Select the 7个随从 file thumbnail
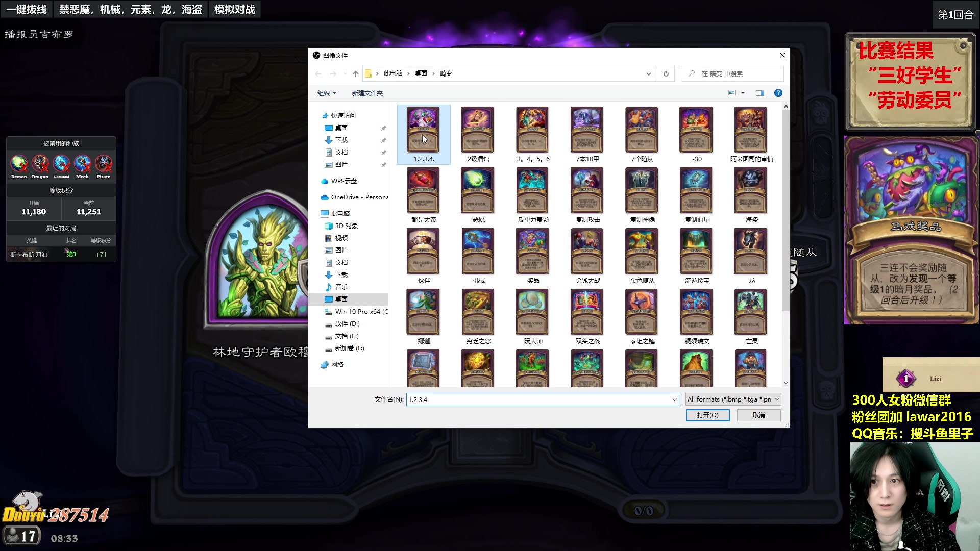This screenshot has width=980, height=551. pyautogui.click(x=642, y=134)
